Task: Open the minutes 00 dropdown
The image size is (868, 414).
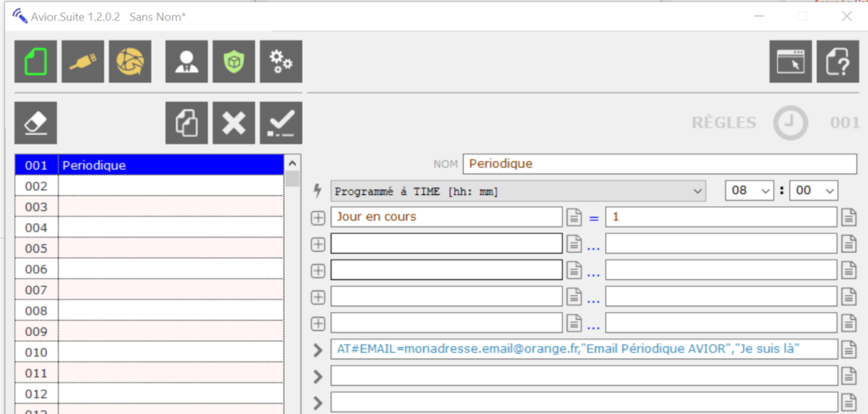Action: coord(812,191)
